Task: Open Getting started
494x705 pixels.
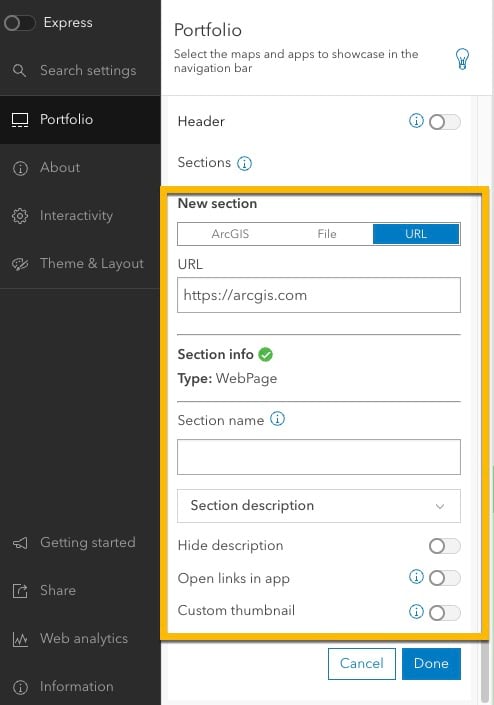Action: tap(80, 543)
